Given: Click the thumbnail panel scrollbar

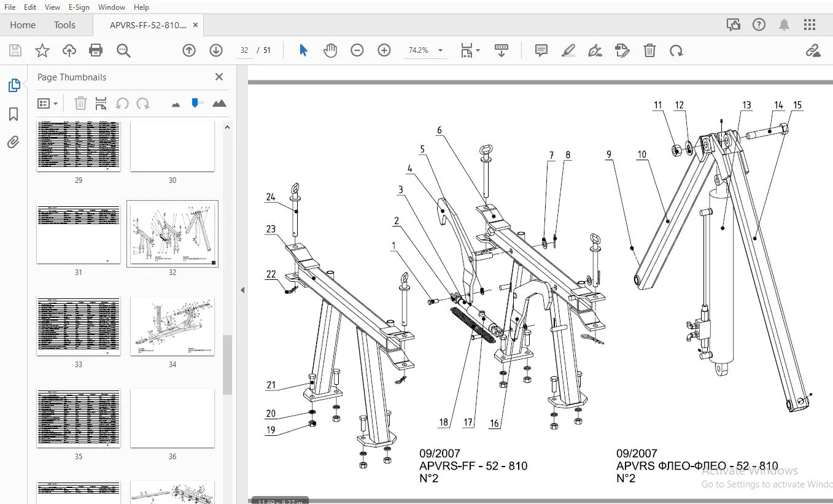Looking at the screenshot, I should (x=227, y=365).
